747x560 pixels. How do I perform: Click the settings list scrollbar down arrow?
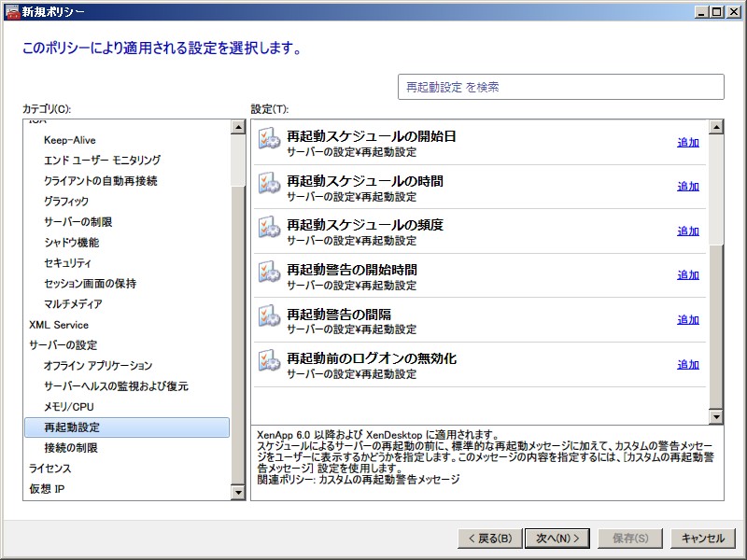(716, 416)
